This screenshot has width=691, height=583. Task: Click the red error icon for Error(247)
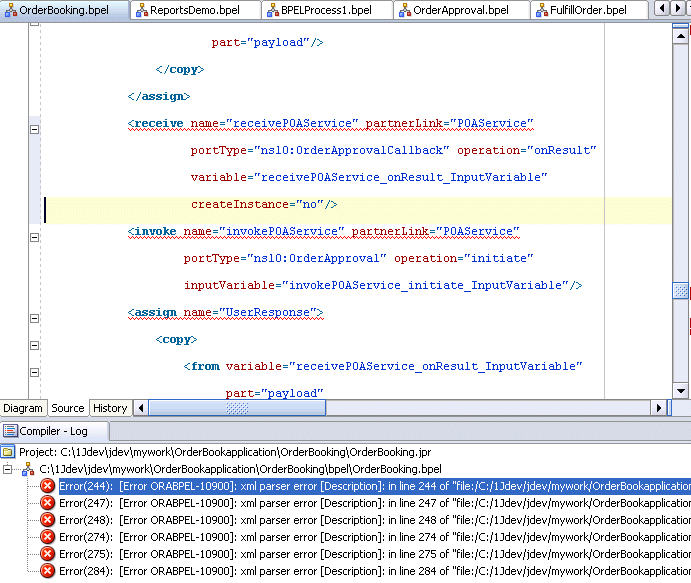click(x=48, y=503)
